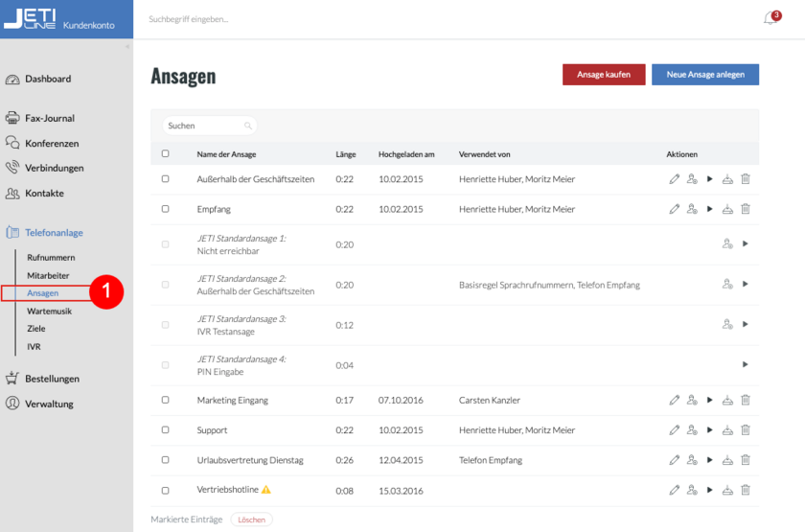
Task: Edit the Empfang announcement with pencil icon
Action: pos(675,209)
